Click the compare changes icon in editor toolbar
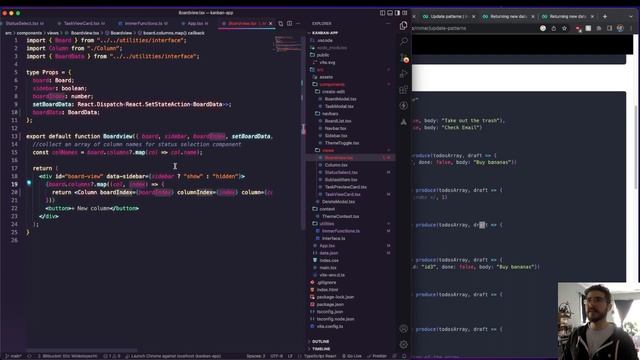 [x=280, y=24]
